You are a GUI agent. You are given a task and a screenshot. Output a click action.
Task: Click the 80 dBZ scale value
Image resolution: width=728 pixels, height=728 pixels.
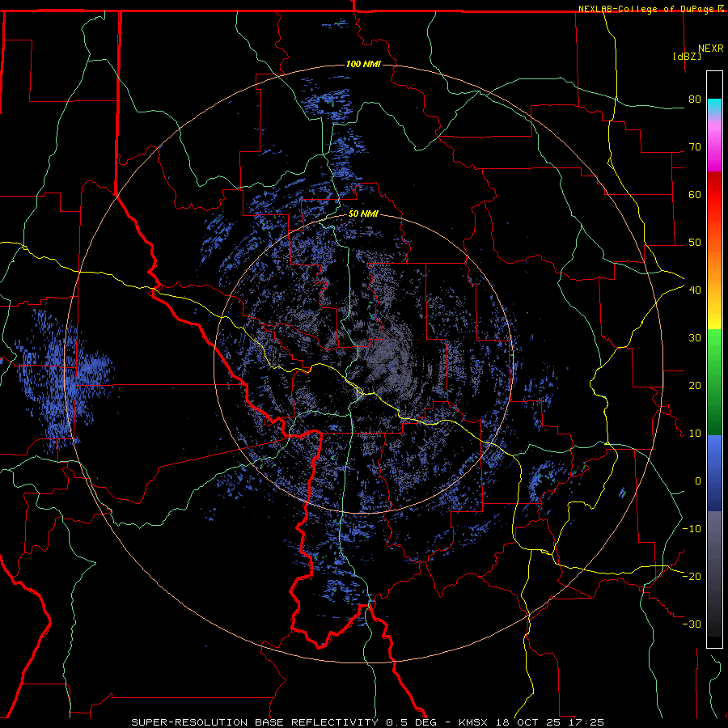(695, 99)
